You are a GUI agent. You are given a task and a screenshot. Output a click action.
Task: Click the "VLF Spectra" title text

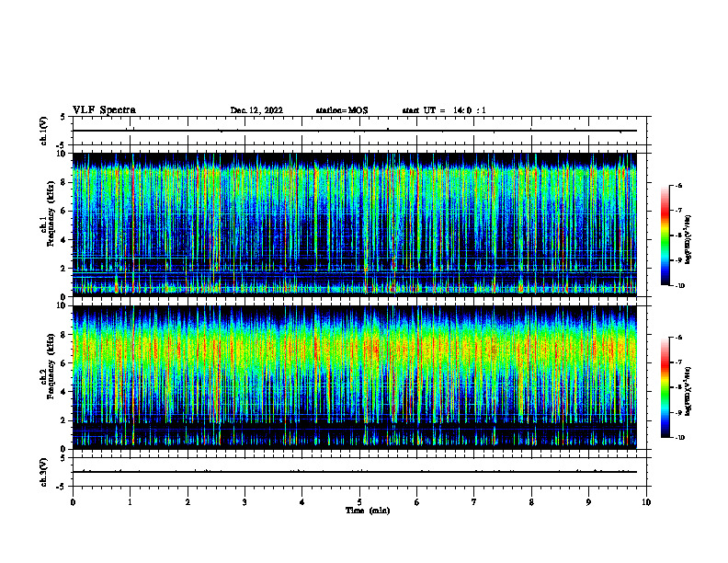(x=104, y=110)
